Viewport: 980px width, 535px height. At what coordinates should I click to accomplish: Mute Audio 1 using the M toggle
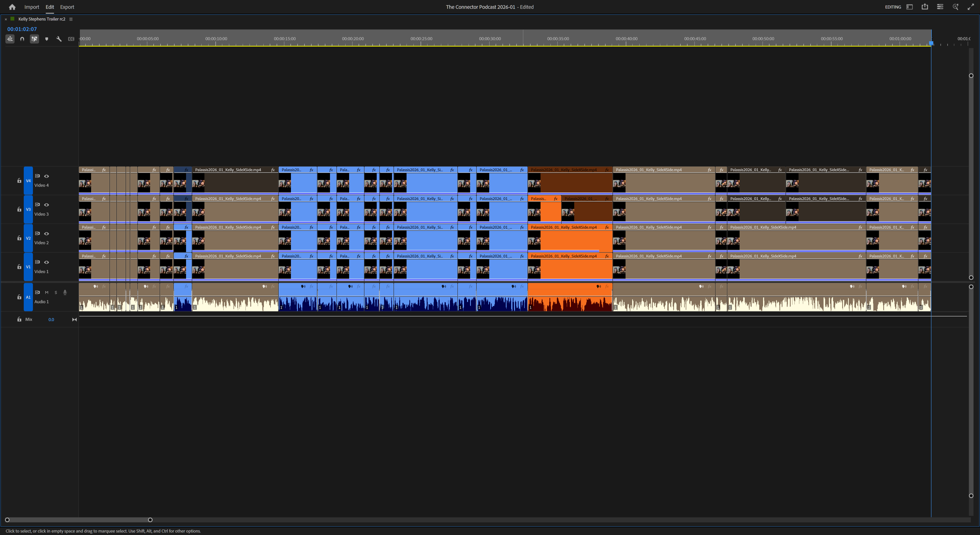coord(47,292)
